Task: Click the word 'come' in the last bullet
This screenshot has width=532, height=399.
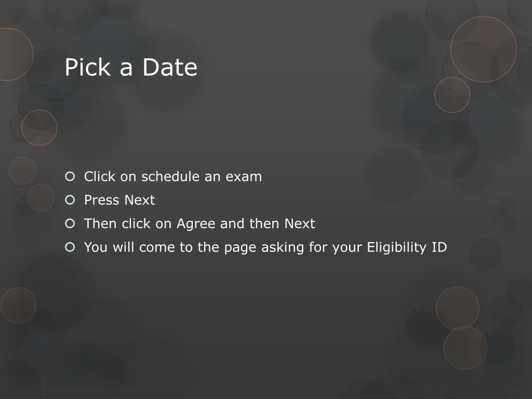Action: 157,248
